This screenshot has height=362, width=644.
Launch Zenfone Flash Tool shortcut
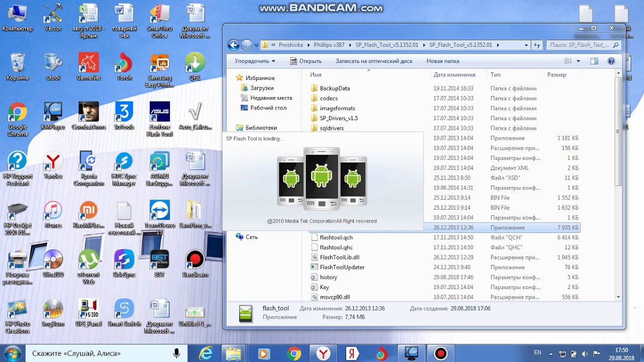tap(160, 120)
